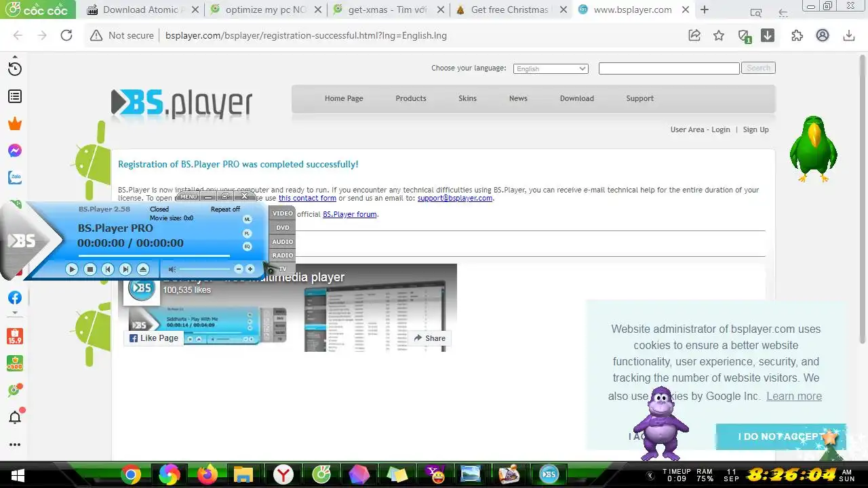The image size is (868, 488).
Task: Toggle Repeat off text in BS.Player
Action: (x=225, y=209)
